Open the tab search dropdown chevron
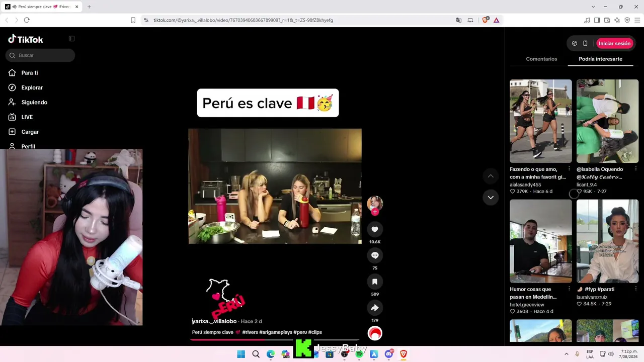Screen dimensions: 644x362 coord(593,7)
